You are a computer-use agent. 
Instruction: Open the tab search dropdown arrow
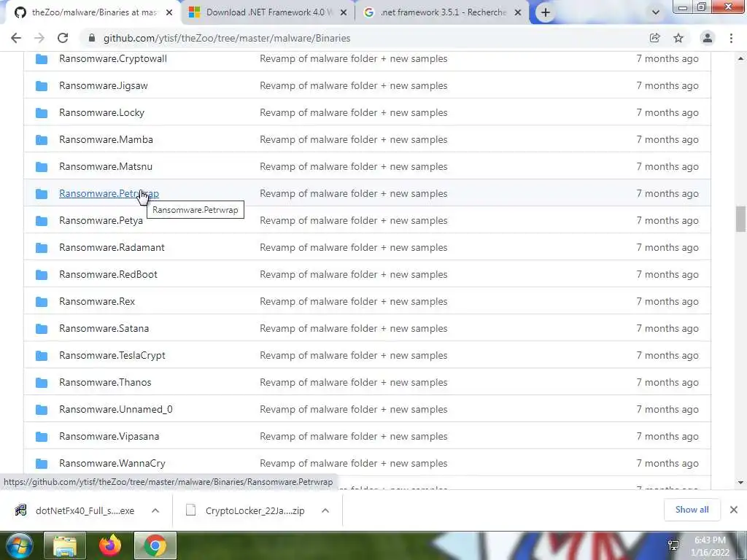coord(656,12)
